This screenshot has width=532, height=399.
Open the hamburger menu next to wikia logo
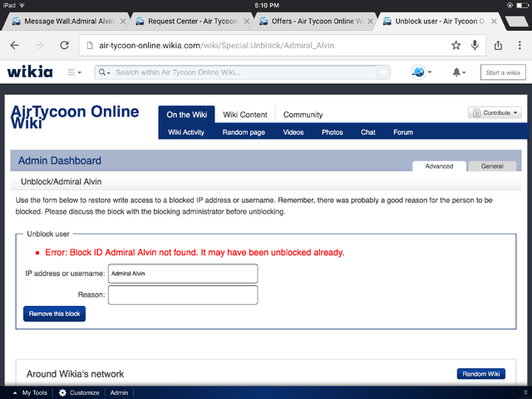coord(74,72)
